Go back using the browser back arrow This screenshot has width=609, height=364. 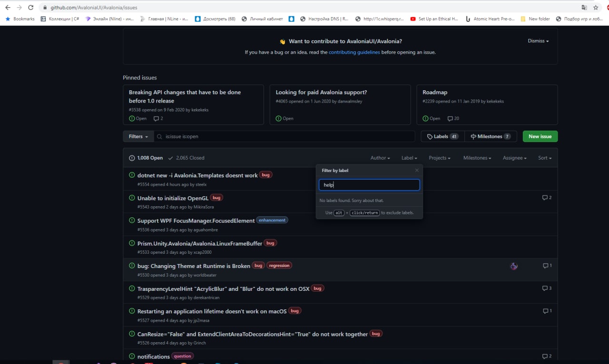(8, 8)
